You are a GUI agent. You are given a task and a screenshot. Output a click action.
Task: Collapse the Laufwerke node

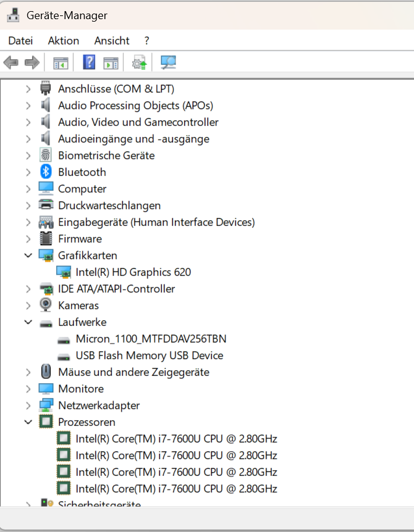[x=28, y=322]
